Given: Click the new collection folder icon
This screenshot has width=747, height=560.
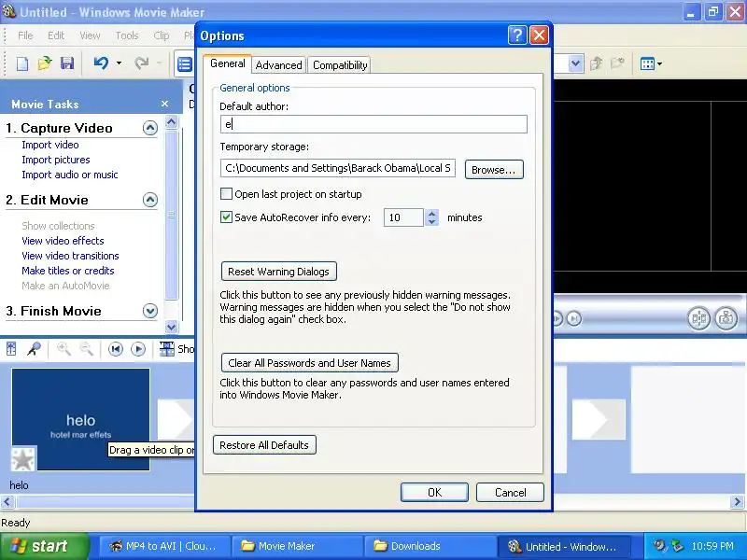Looking at the screenshot, I should pyautogui.click(x=617, y=63).
